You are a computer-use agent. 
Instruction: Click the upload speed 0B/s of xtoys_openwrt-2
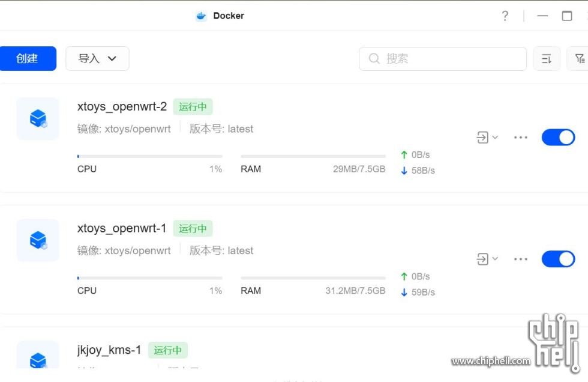(421, 154)
